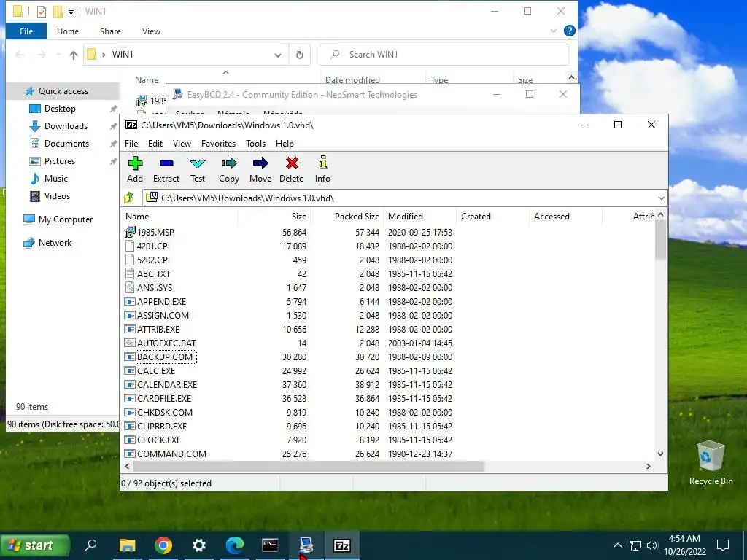Select the 5202.CPI file

(x=153, y=260)
